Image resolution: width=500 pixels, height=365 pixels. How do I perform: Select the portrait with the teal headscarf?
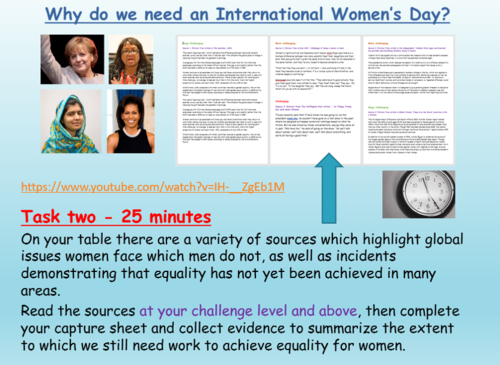(x=71, y=121)
